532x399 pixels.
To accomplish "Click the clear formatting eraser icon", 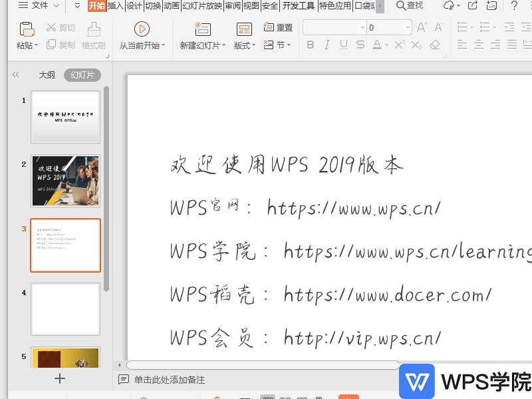I will point(435,45).
